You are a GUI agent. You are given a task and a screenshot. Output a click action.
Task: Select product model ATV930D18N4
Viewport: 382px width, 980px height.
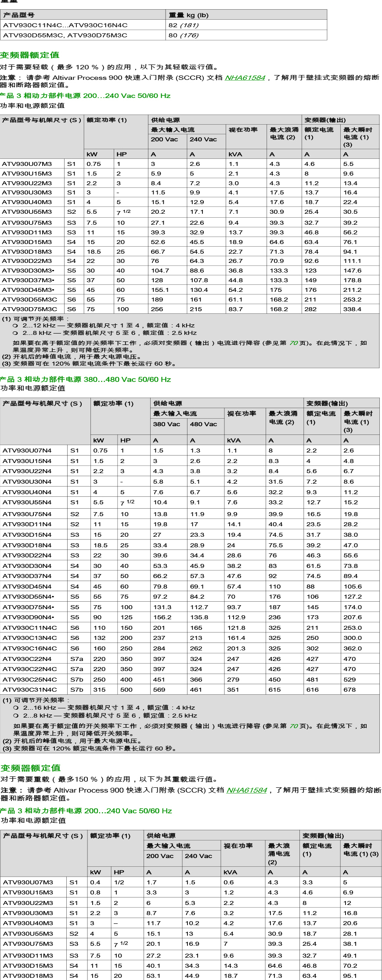coord(27,545)
